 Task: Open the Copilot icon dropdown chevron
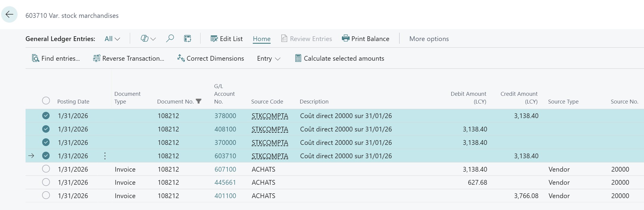(153, 39)
